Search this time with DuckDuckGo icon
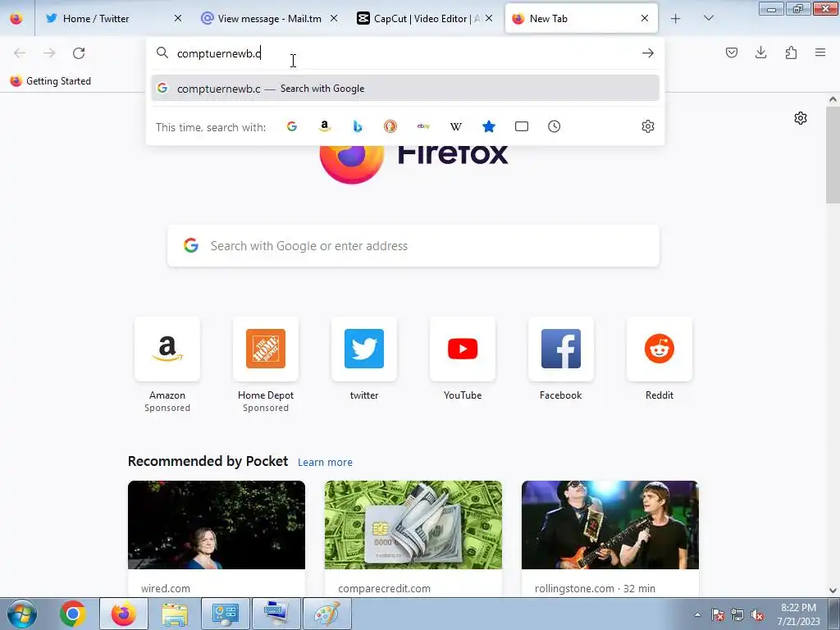Screen dimensions: 840x630 [390, 126]
